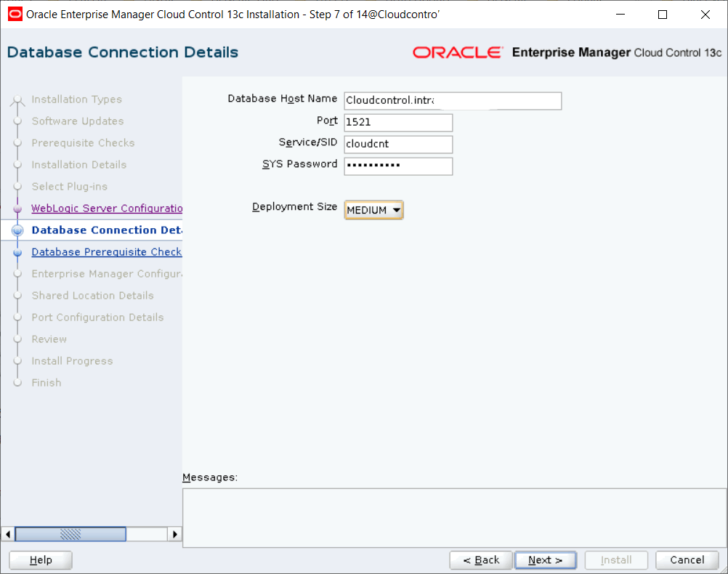Viewport: 728px width, 574px height.
Task: Return to previous step with Back
Action: [481, 560]
